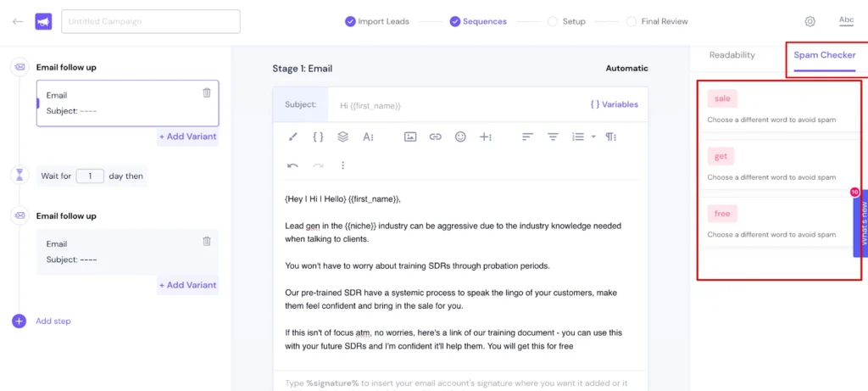Go back using the left arrow
The height and width of the screenshot is (391, 868).
click(x=18, y=21)
